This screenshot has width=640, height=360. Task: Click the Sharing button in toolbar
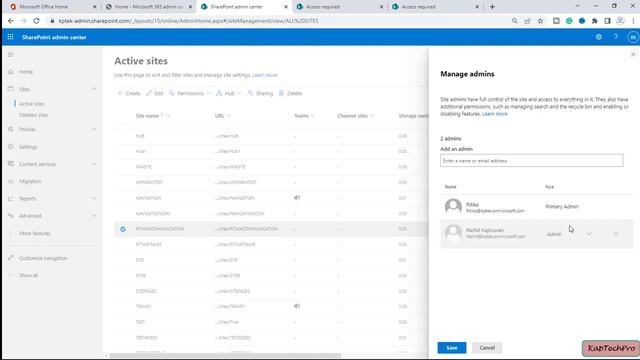pos(260,93)
